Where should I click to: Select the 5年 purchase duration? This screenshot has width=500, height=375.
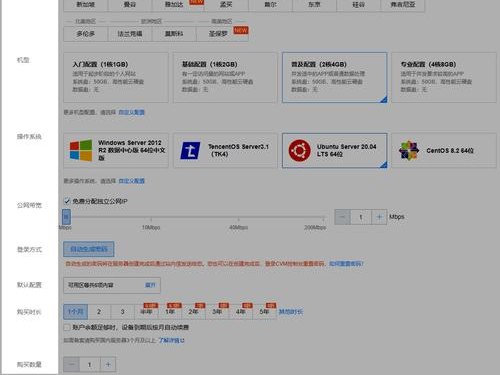pyautogui.click(x=265, y=312)
